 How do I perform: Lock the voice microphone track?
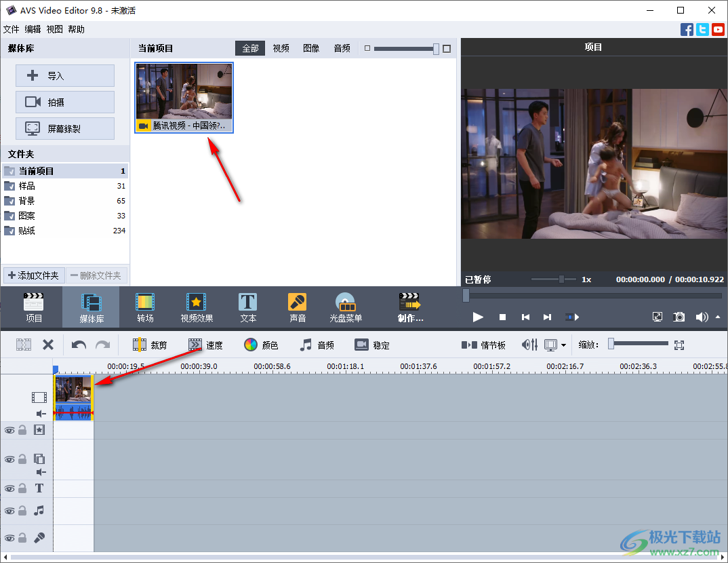click(x=22, y=538)
